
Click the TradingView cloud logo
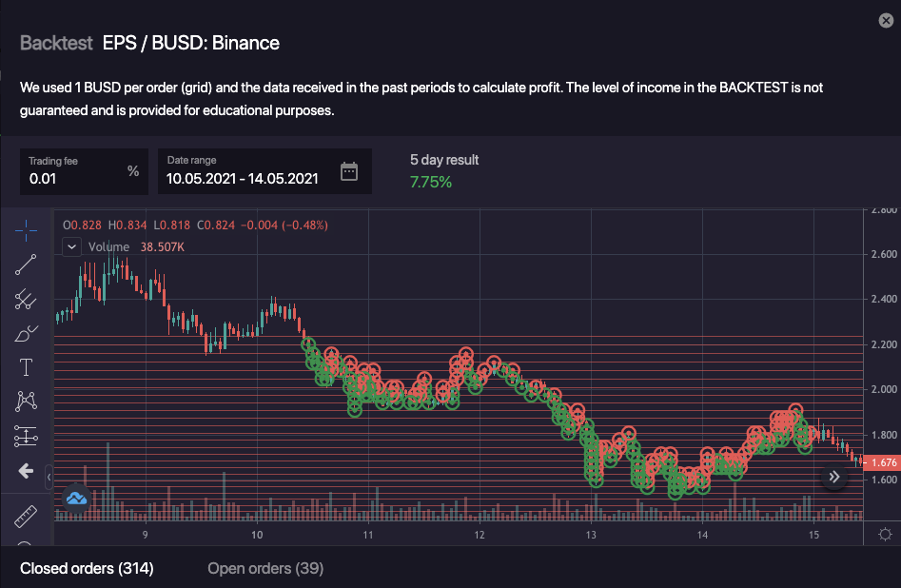click(x=76, y=497)
